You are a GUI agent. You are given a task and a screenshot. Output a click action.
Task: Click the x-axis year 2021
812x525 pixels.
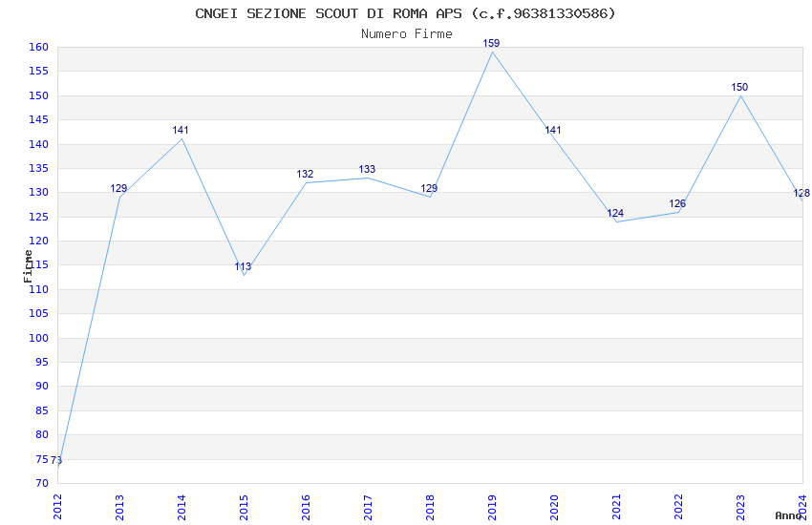(616, 507)
